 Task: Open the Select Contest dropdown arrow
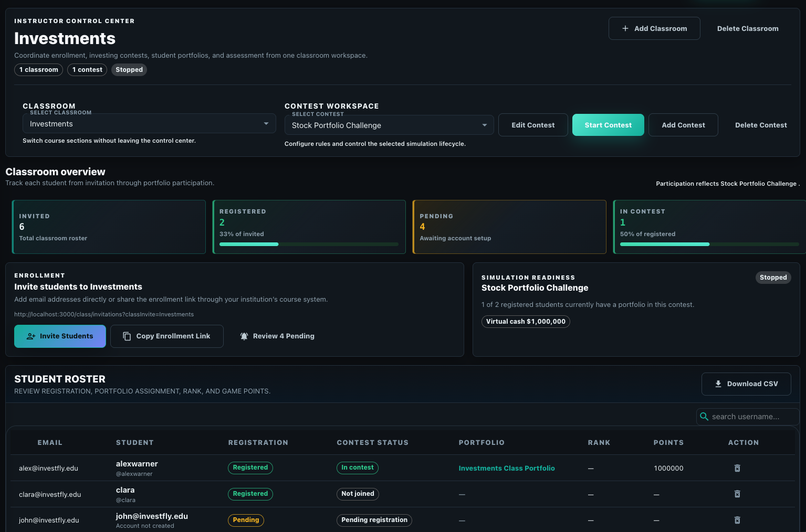pyautogui.click(x=484, y=125)
